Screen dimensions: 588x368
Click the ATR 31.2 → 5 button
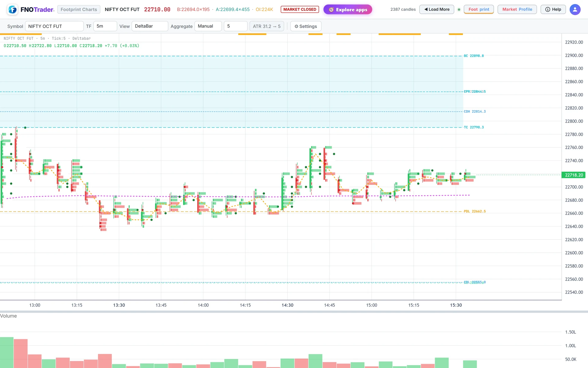(x=267, y=26)
